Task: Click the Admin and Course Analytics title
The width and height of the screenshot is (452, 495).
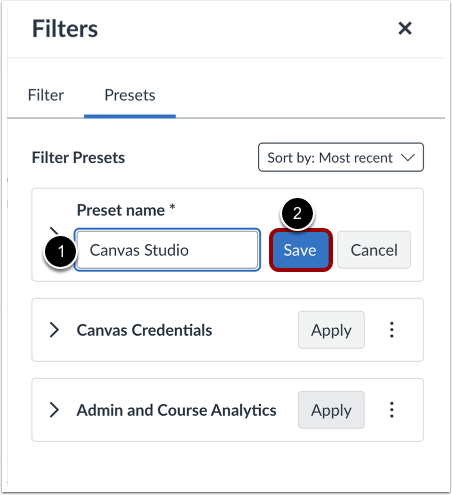Action: pos(177,410)
